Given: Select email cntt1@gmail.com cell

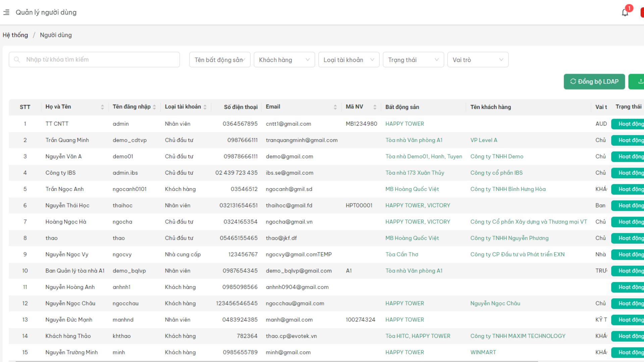Looking at the screenshot, I should click(288, 124).
